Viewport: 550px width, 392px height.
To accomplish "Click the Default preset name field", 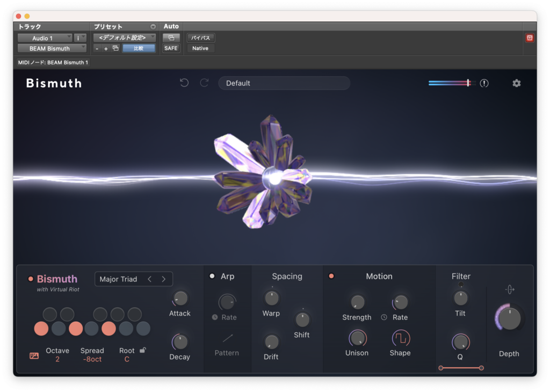I will (284, 83).
